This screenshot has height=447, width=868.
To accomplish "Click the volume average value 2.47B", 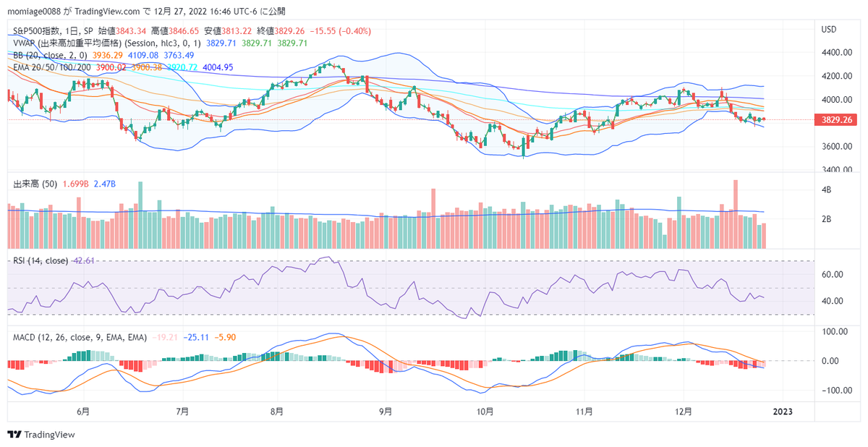I will (x=106, y=185).
